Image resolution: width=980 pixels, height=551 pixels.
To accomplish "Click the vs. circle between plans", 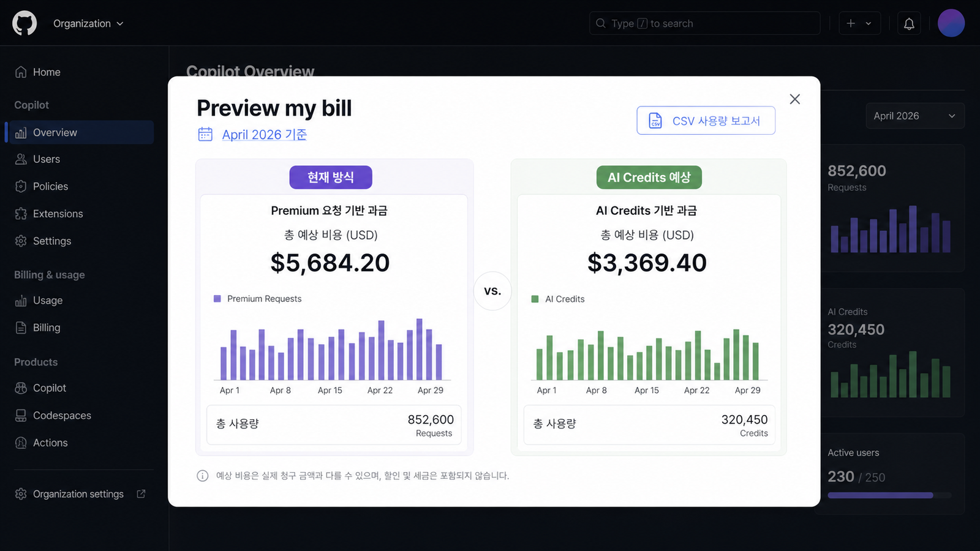I will (x=492, y=291).
